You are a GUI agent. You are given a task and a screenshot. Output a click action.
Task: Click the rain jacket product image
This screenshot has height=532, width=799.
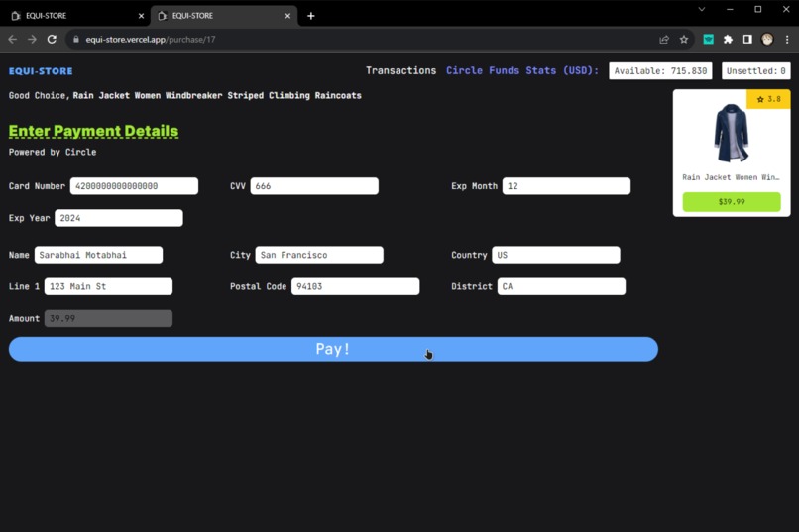click(732, 133)
